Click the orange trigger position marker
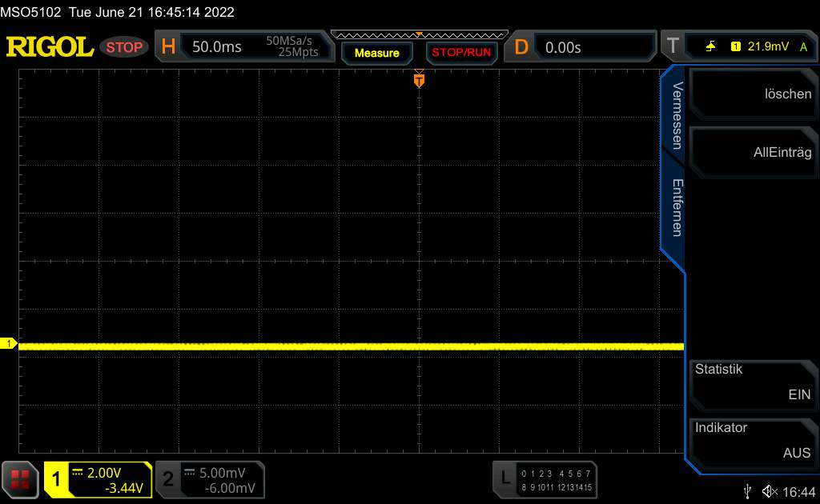This screenshot has height=504, width=820. 418,79
